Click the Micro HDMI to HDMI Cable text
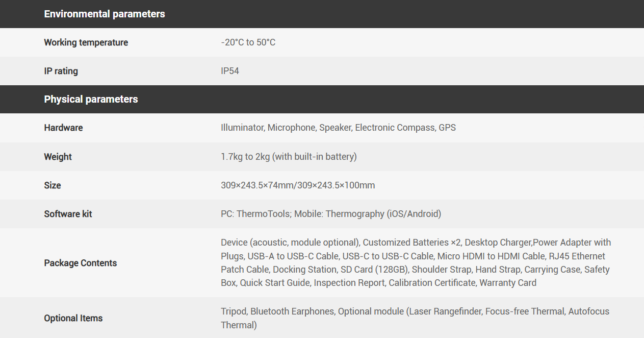Screen dimensions: 644x338 492,256
